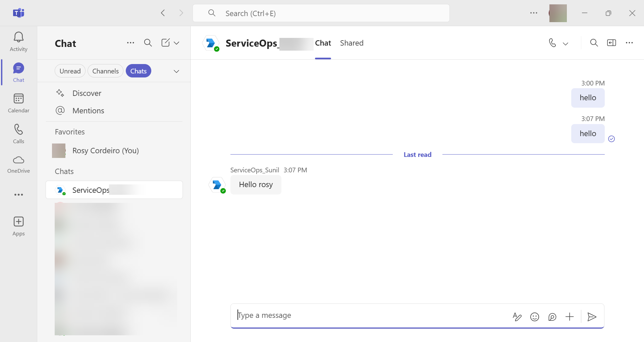
Task: Toggle the Chats filter pill
Action: [x=138, y=71]
